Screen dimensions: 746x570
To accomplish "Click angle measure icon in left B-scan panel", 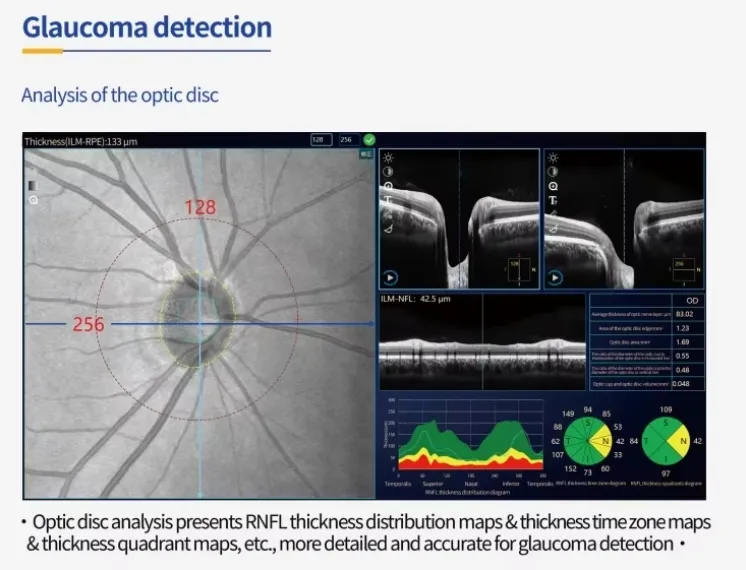I will click(x=388, y=229).
